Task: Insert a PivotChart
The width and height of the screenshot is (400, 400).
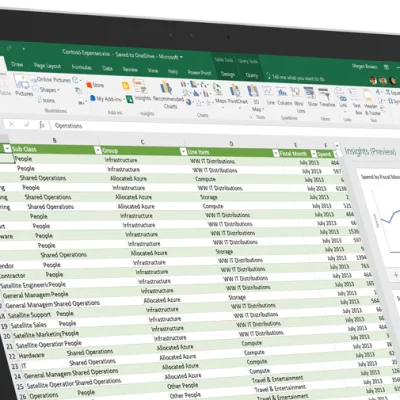Action: [237, 94]
